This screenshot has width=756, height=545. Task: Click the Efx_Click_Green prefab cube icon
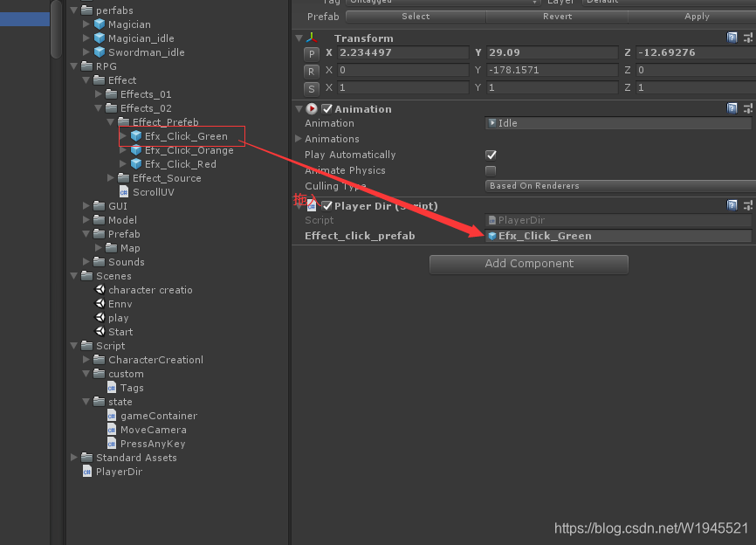pyautogui.click(x=136, y=136)
